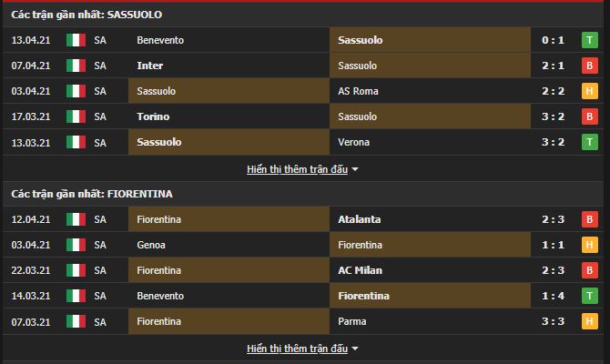Click the orange H badge for Genoa vs Fiorentina
Viewport: 610px width, 364px height.
589,245
